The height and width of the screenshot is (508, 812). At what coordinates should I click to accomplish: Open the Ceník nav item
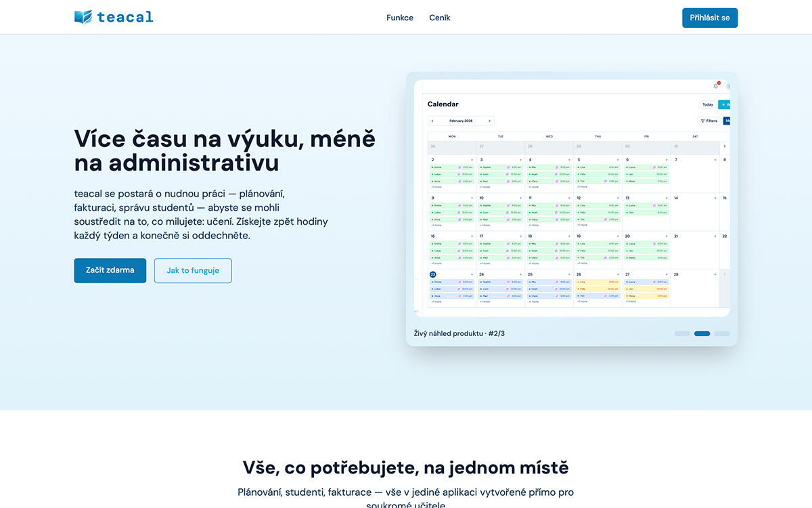click(440, 18)
